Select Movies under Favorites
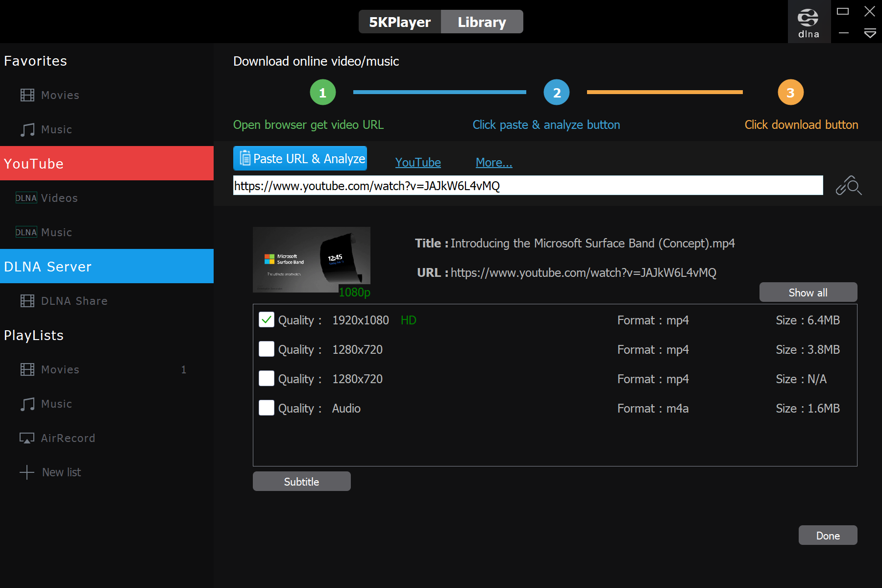The width and height of the screenshot is (882, 588). [x=60, y=95]
